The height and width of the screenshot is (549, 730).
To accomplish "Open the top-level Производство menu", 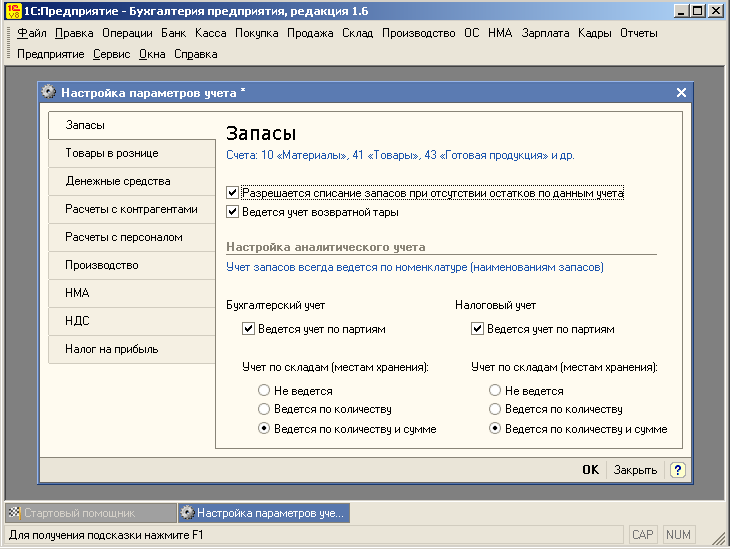I will 419,33.
